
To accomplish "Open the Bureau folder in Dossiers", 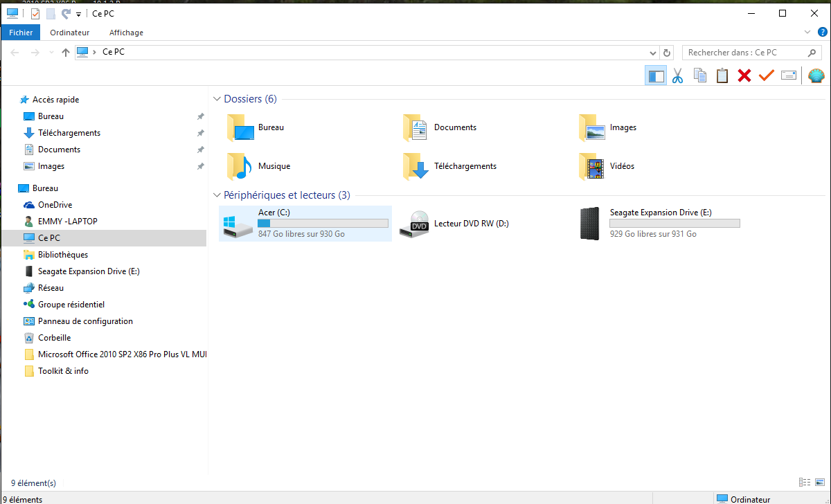I will 256,128.
